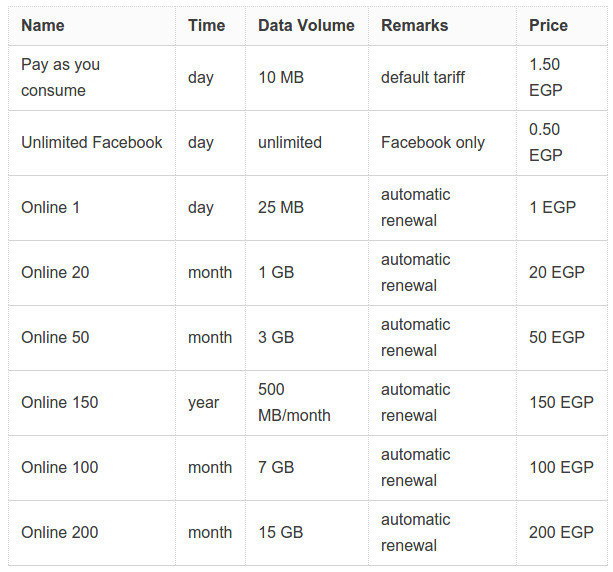Select the "Online 150" plan name
The image size is (613, 572).
[x=59, y=402]
